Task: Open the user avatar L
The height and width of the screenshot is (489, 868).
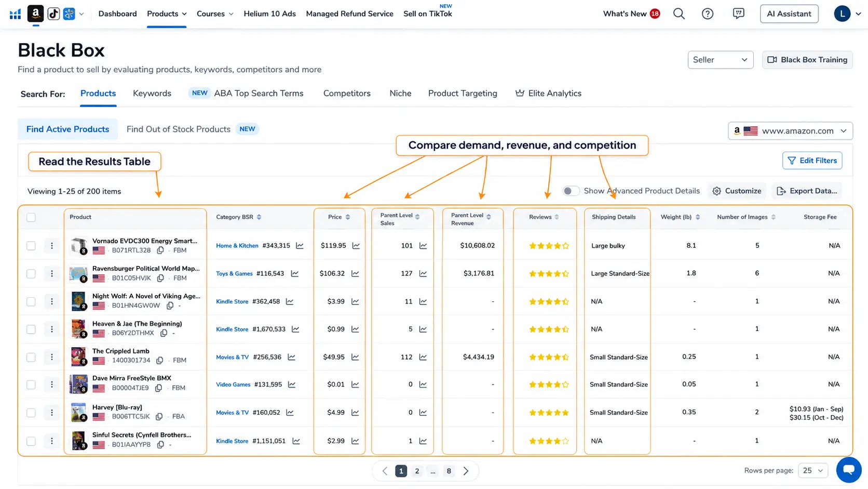Action: click(842, 14)
